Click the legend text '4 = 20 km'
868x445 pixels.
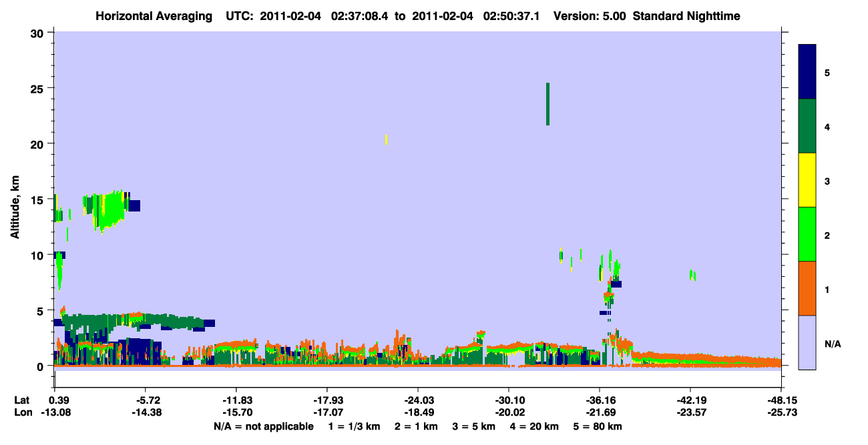point(535,426)
